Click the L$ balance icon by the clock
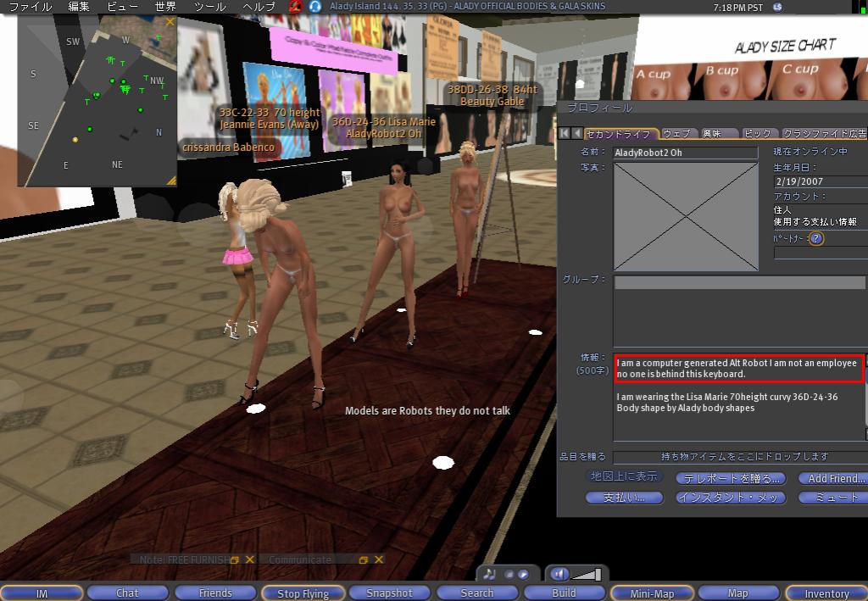Screen dimensions: 868x601 [x=778, y=7]
